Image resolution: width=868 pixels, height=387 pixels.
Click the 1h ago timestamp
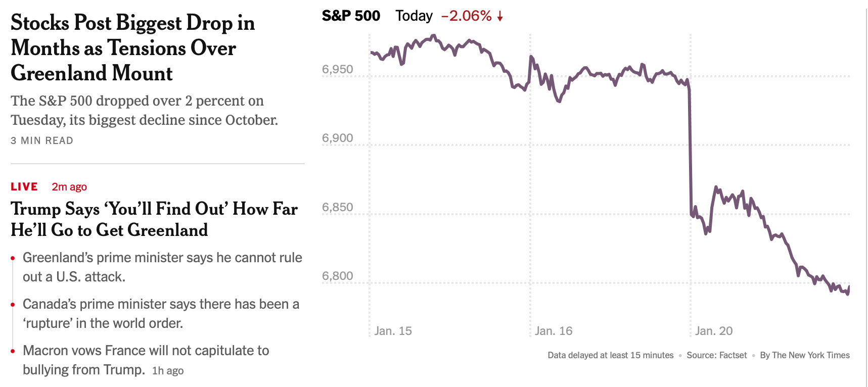coord(168,371)
